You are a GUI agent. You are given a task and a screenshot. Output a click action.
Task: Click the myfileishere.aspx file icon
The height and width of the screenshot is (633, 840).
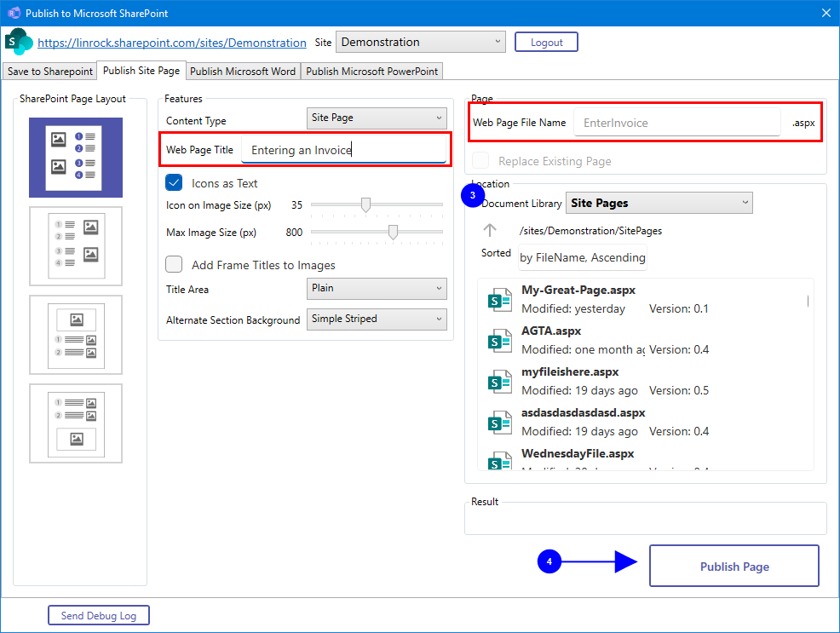click(x=498, y=382)
